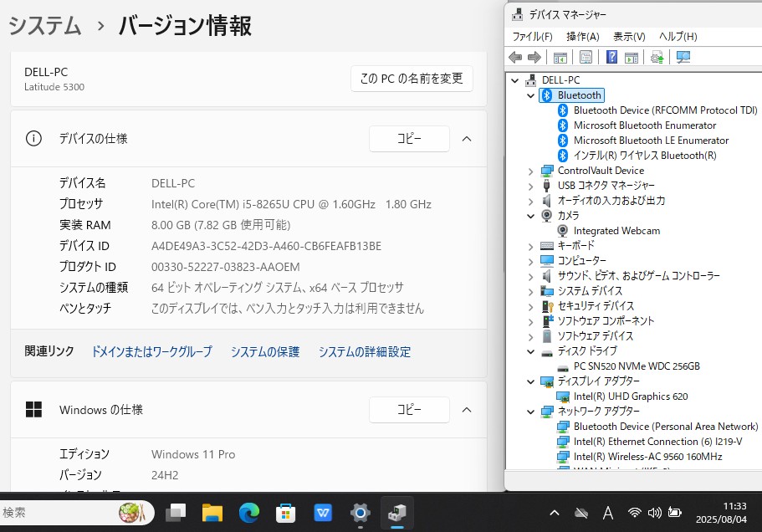Click the volume speaker tray icon
This screenshot has width=762, height=532.
(x=655, y=513)
